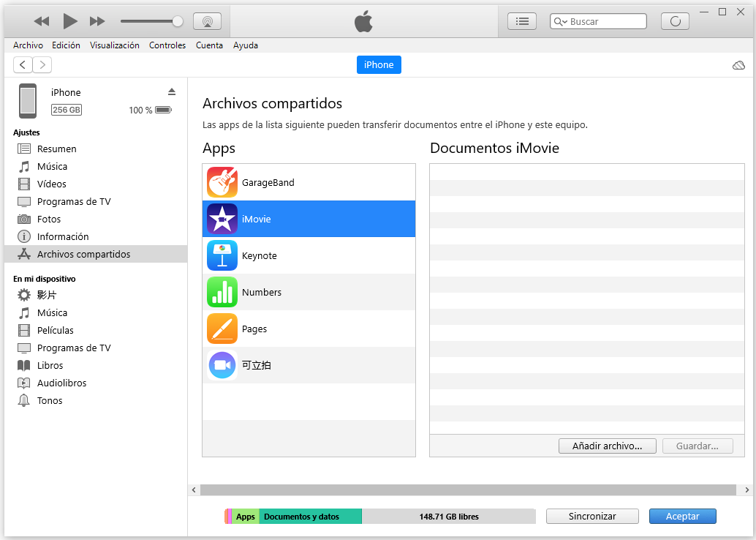Click the Añadir archivo button
756x540 pixels.
607,446
